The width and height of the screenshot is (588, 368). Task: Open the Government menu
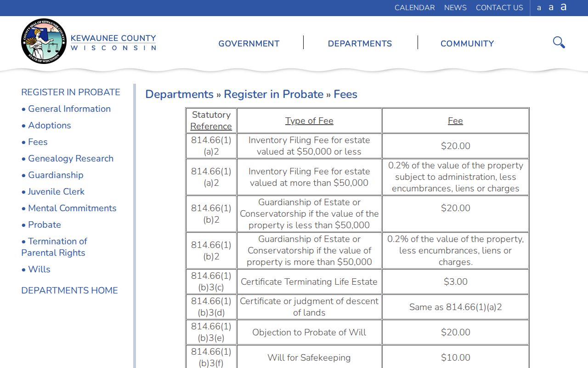click(249, 44)
